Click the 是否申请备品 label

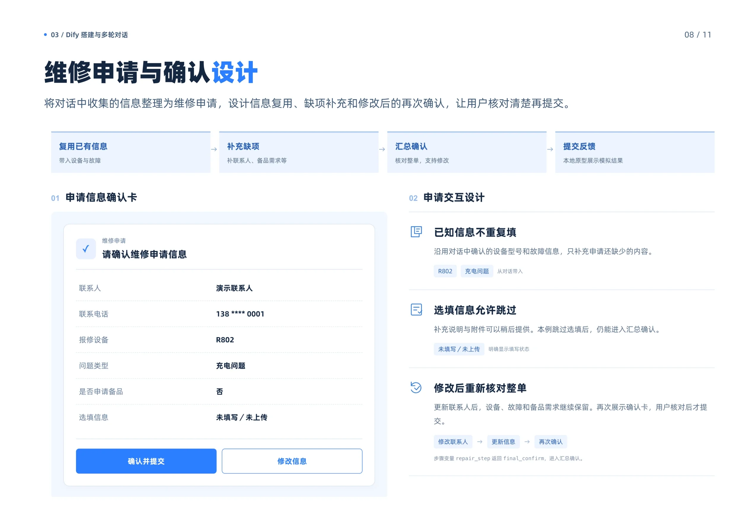[x=101, y=391]
